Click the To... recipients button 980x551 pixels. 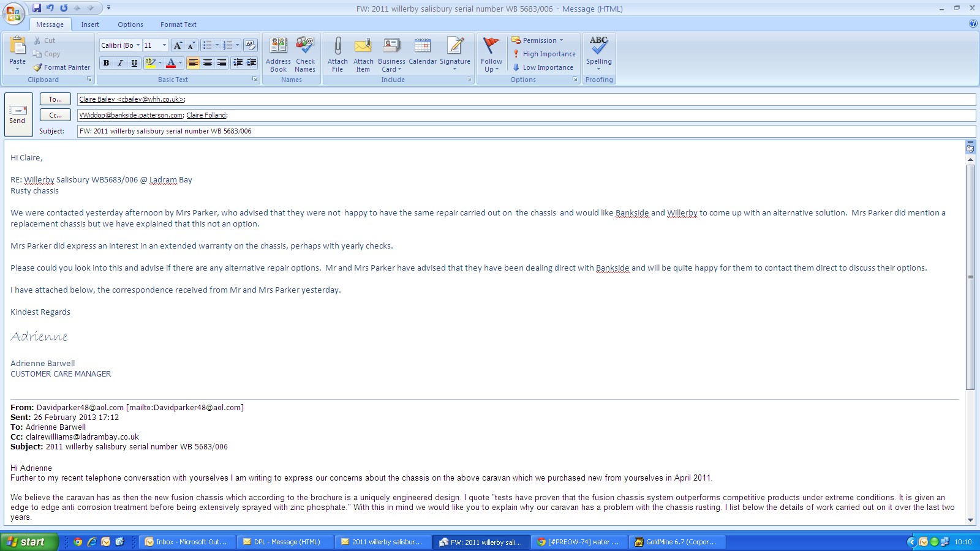(x=55, y=99)
